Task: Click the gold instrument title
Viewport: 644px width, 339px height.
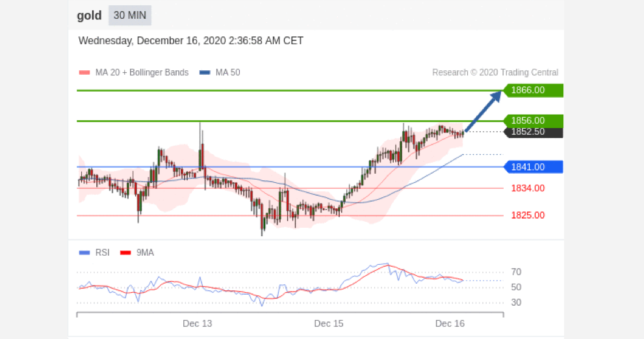Action: [x=89, y=16]
